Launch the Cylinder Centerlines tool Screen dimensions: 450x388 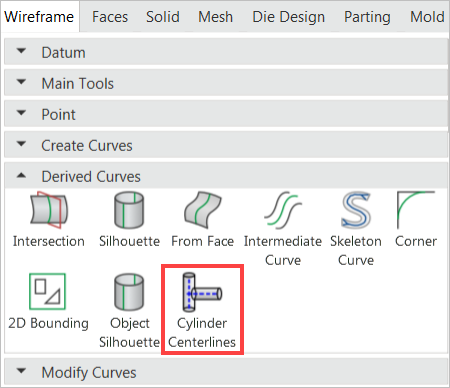pos(202,311)
